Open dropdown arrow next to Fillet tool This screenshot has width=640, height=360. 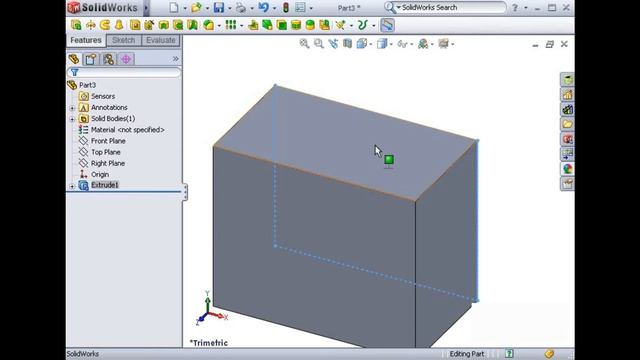tap(219, 26)
